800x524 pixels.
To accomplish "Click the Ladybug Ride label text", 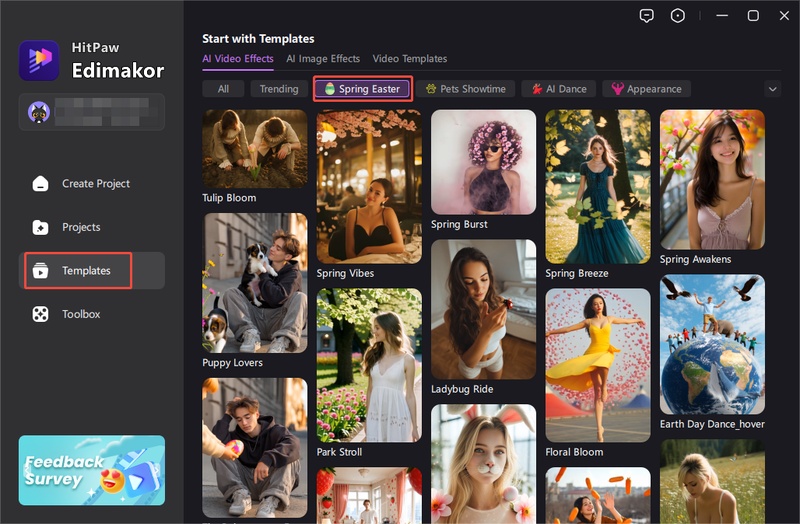I will click(x=462, y=389).
